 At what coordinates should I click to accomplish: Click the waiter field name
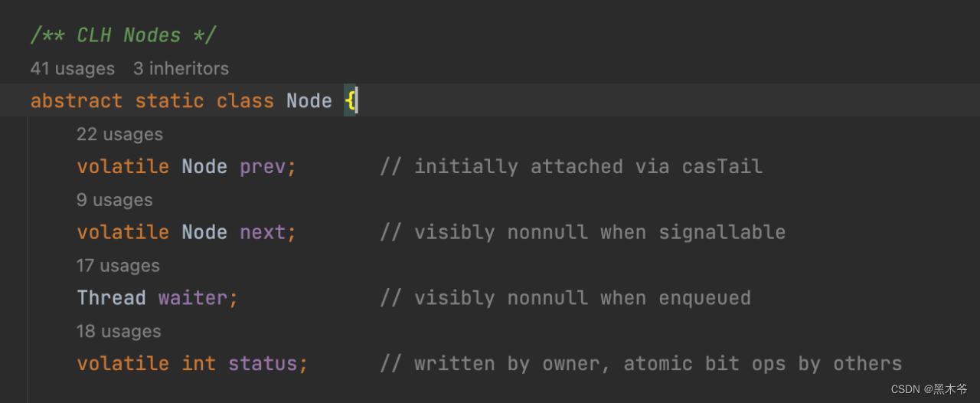pos(193,298)
